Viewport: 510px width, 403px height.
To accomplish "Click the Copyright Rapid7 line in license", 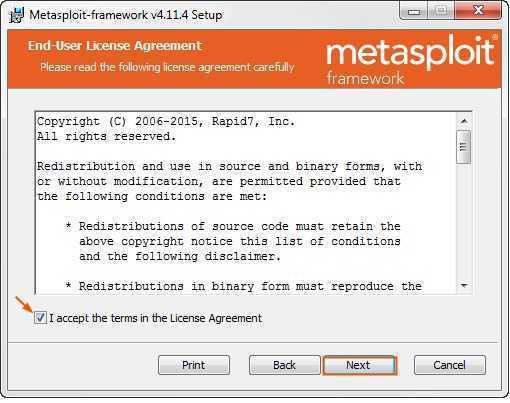I will tap(166, 121).
